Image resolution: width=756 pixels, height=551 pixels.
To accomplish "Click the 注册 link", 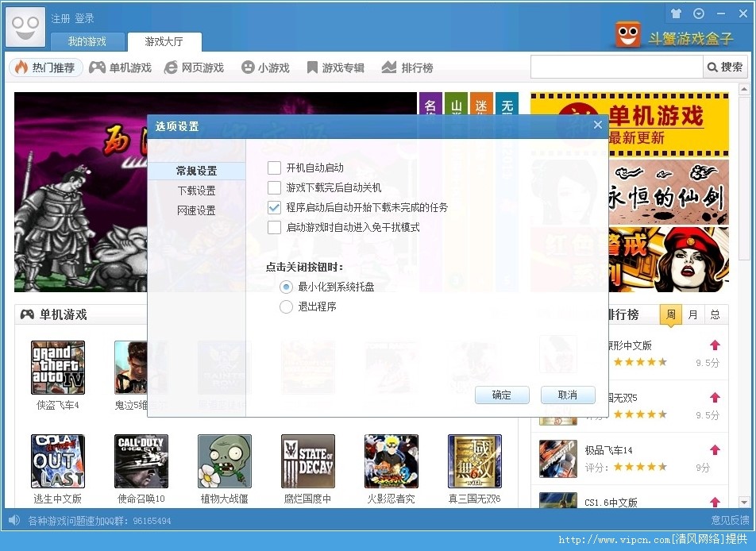I will [x=60, y=18].
